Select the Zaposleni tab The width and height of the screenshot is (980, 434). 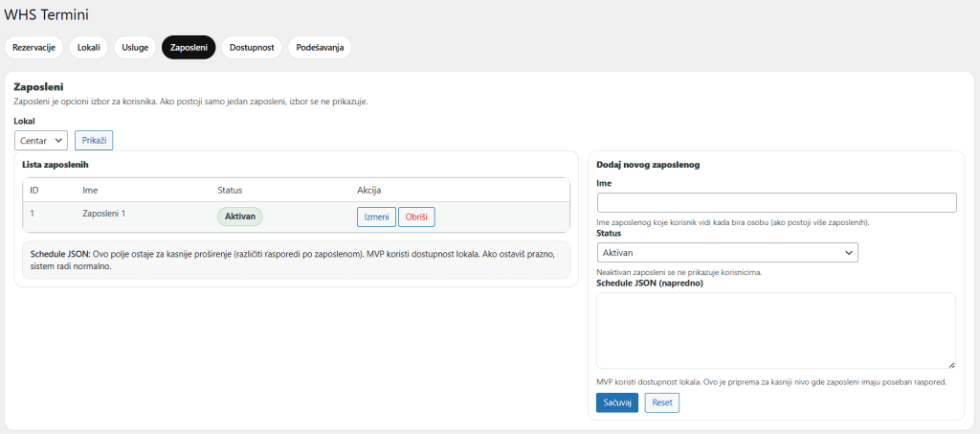[189, 48]
